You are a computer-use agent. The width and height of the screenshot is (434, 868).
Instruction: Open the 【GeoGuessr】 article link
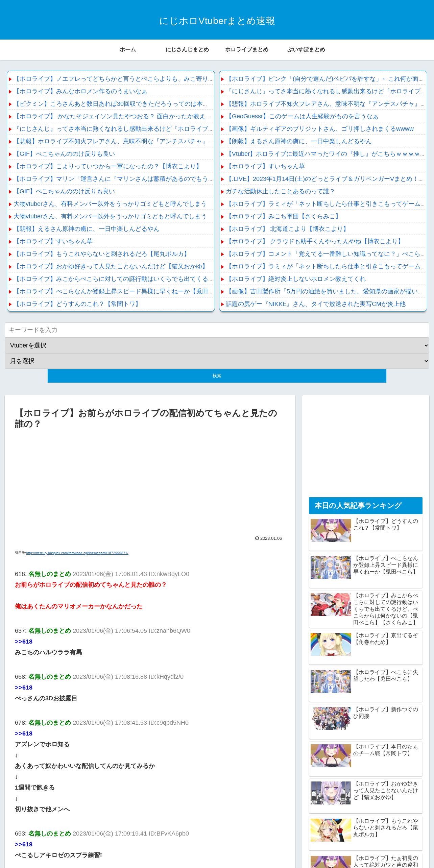click(x=302, y=116)
